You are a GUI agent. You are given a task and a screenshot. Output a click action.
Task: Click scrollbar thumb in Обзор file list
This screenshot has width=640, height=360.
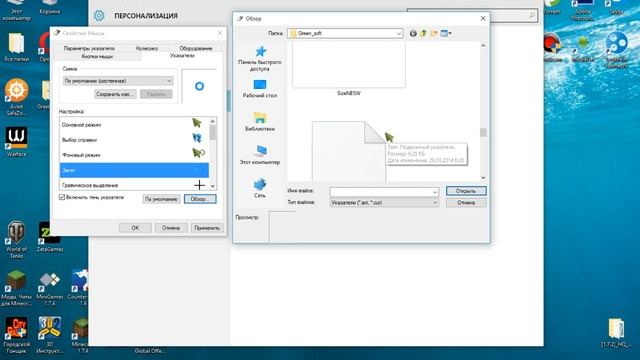coord(483,132)
